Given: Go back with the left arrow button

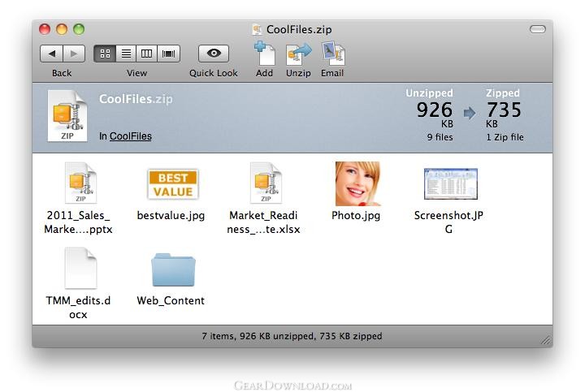Looking at the screenshot, I should pyautogui.click(x=51, y=54).
